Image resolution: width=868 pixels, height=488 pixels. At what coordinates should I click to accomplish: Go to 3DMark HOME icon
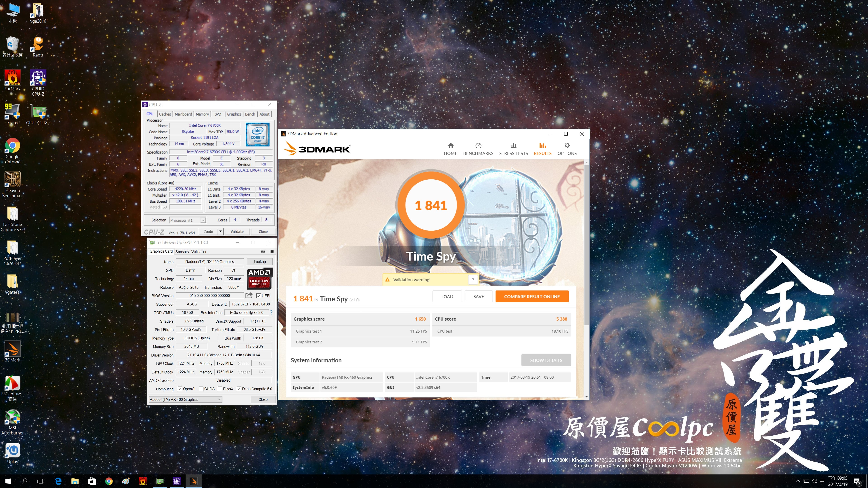[x=451, y=145]
